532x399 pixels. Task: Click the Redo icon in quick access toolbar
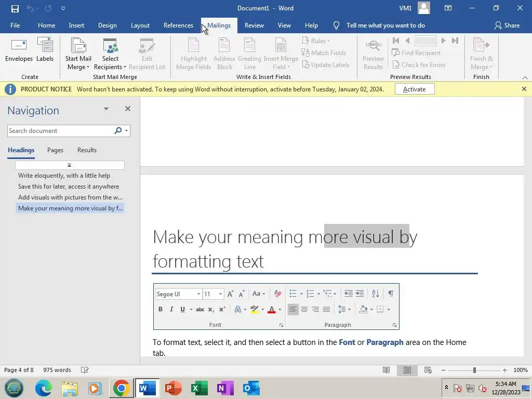48,8
